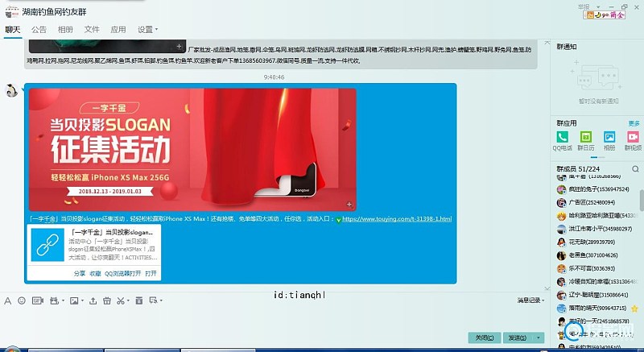644x352 pixels.
Task: Open dropdown next to group gift icon
Action: (x=63, y=301)
